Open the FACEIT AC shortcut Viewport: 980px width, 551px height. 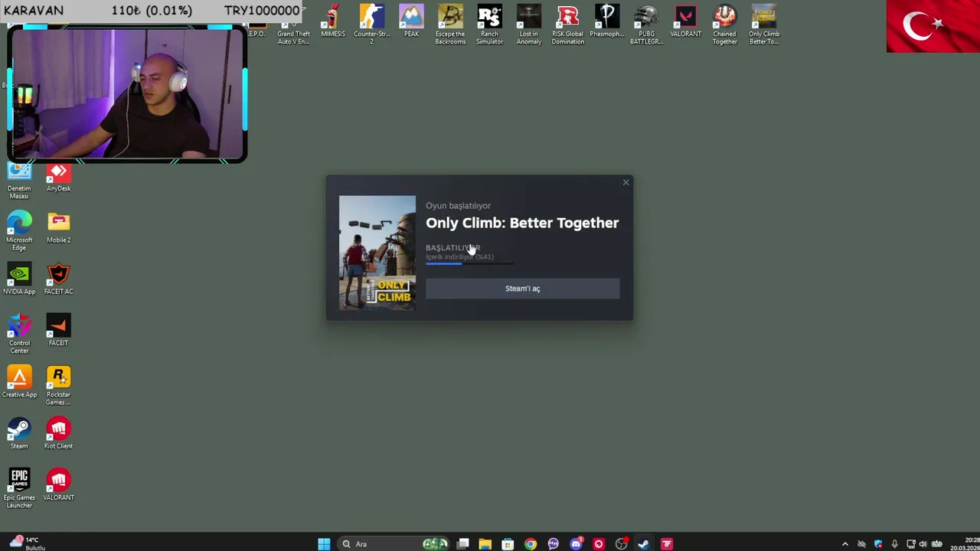click(58, 279)
